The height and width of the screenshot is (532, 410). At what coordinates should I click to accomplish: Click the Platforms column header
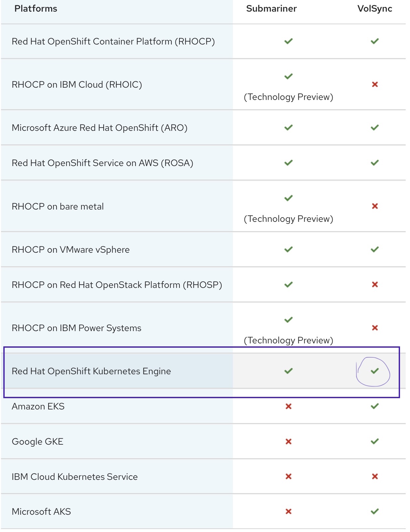(36, 9)
